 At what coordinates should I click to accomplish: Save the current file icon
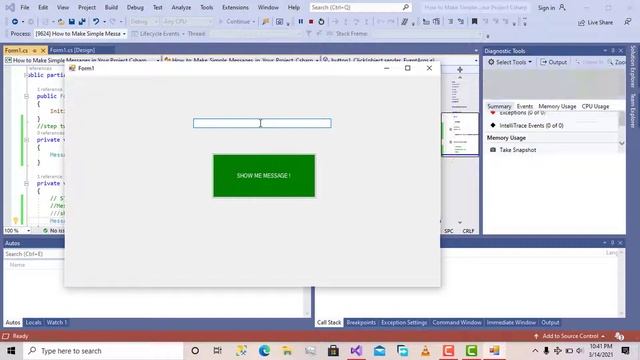click(71, 21)
